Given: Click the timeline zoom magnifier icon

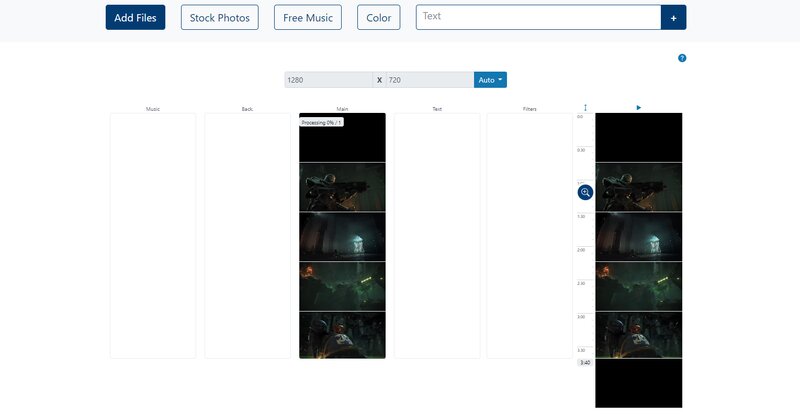Looking at the screenshot, I should pyautogui.click(x=585, y=192).
